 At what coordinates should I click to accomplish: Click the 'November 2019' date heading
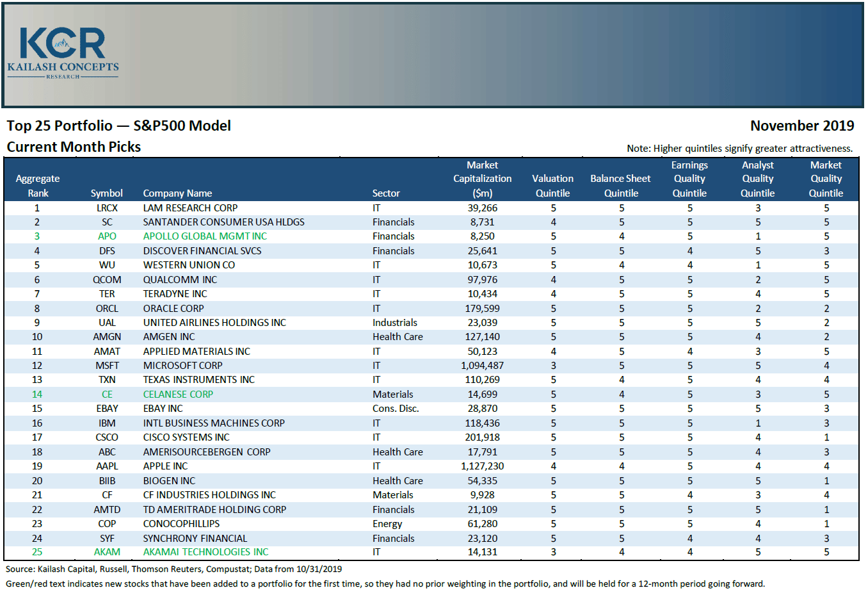802,126
